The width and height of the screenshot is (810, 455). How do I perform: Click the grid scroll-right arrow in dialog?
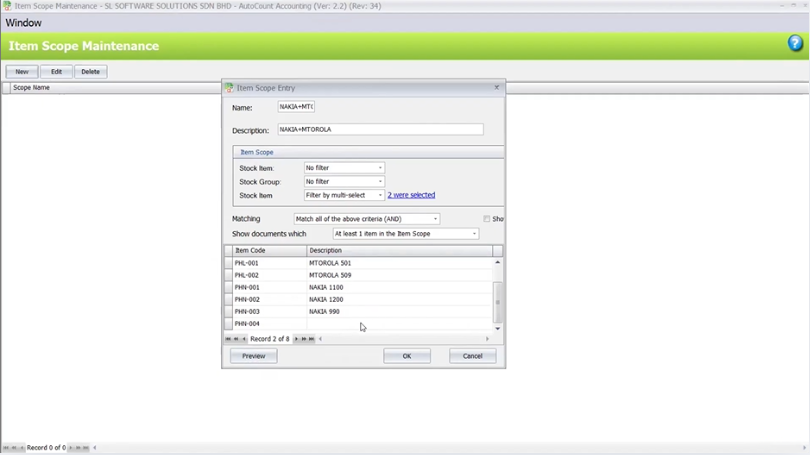pos(487,339)
